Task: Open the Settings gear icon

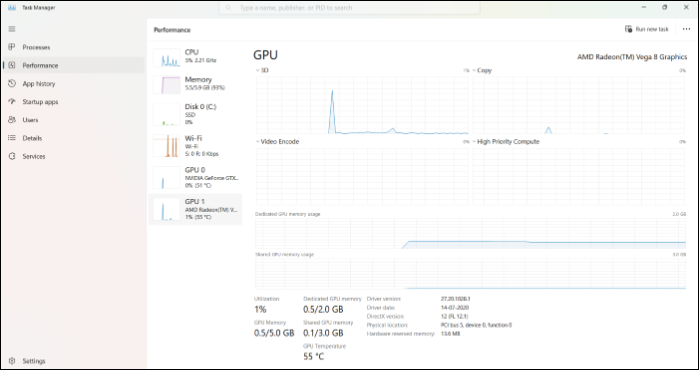Action: (12, 361)
